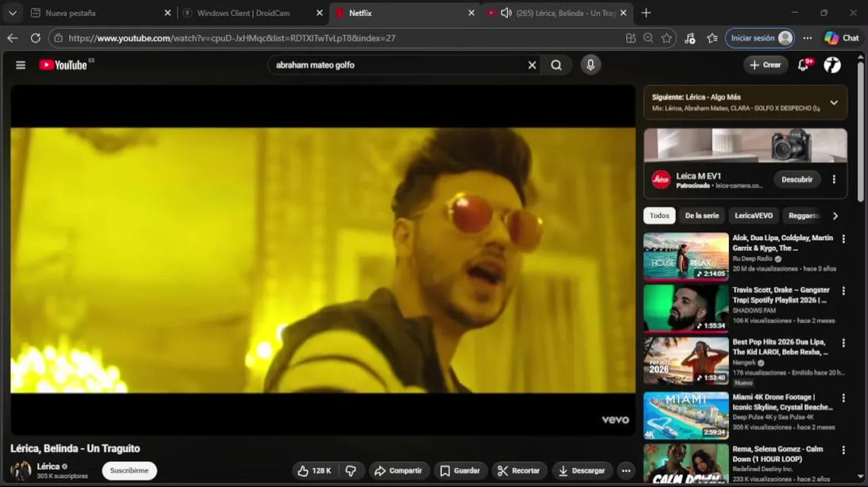
Task: Download the video with Descargar
Action: click(582, 471)
